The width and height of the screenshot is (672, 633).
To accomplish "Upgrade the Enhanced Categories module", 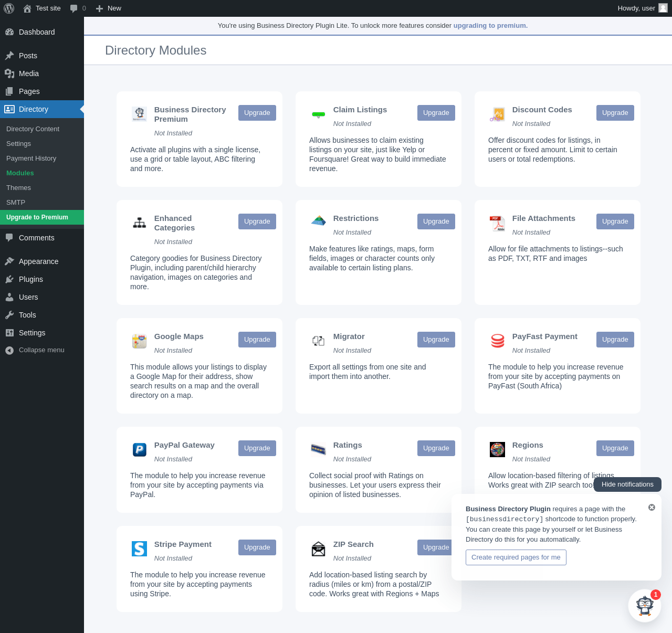I will click(x=257, y=221).
